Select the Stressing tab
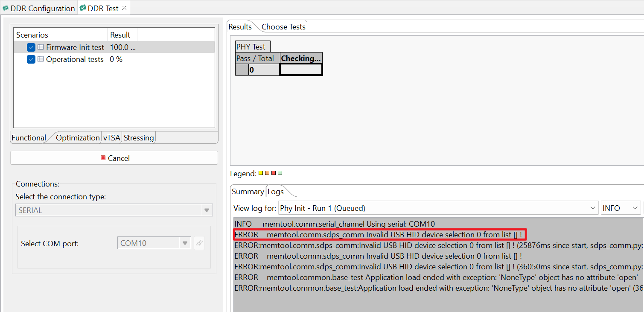This screenshot has width=644, height=312. pyautogui.click(x=139, y=137)
